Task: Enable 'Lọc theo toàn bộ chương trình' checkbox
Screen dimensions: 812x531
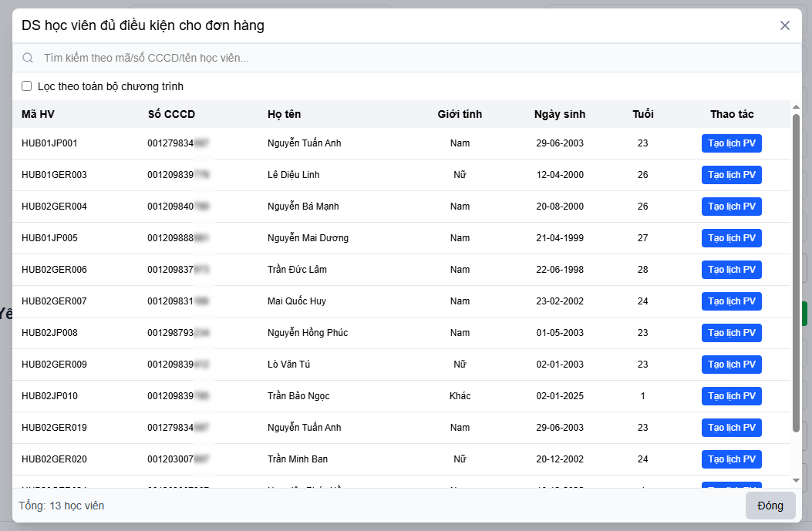Action: point(27,86)
